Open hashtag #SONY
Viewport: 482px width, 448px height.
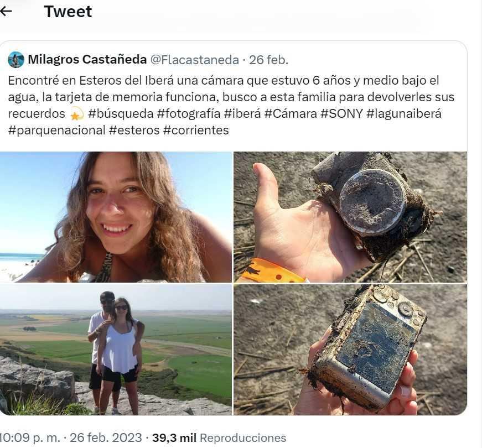point(341,113)
